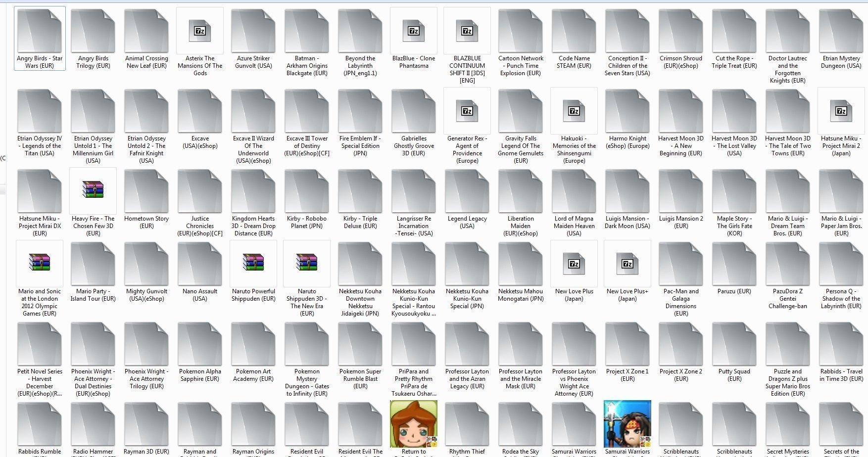Select the "Crimson Shroud (EUR)(eShop)" file name
This screenshot has width=868, height=457.
[681, 62]
